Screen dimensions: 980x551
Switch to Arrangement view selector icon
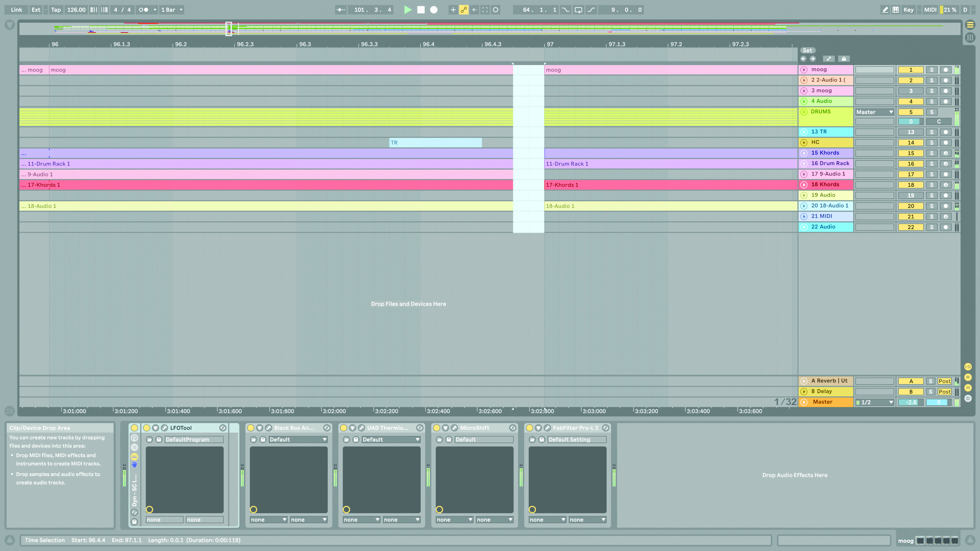[x=970, y=25]
